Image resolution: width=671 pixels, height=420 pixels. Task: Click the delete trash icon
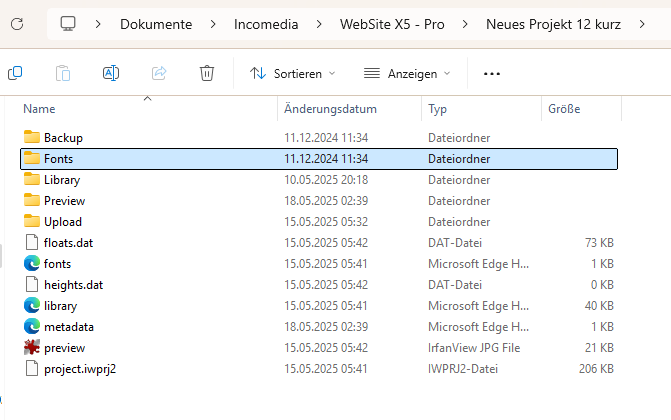pos(207,73)
